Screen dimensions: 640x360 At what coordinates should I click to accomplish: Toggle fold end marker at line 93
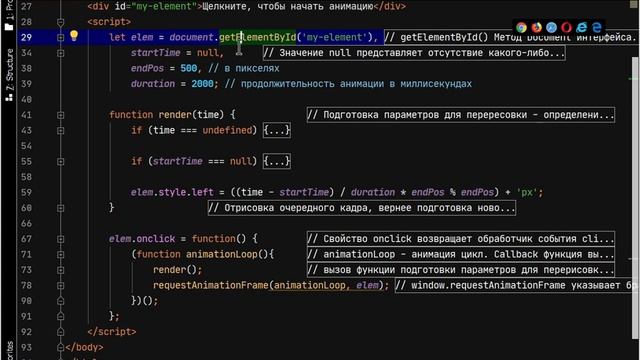[60, 347]
